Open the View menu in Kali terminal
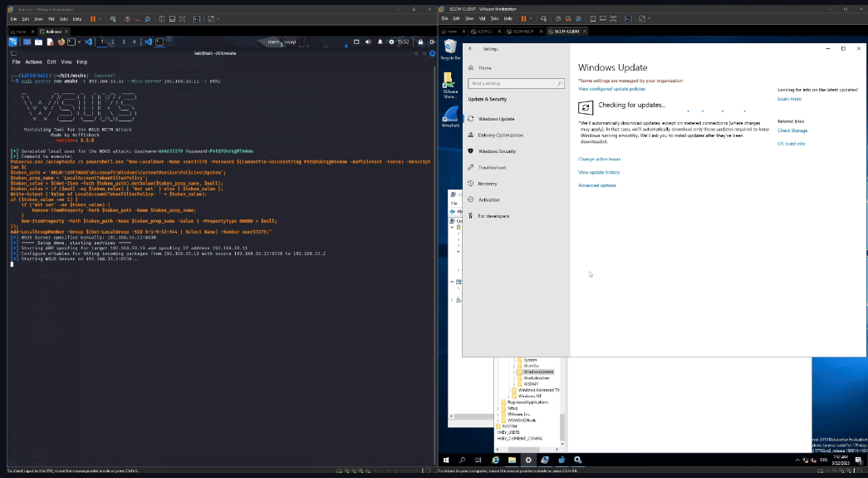Screen dimensions: 868x478 coord(66,62)
